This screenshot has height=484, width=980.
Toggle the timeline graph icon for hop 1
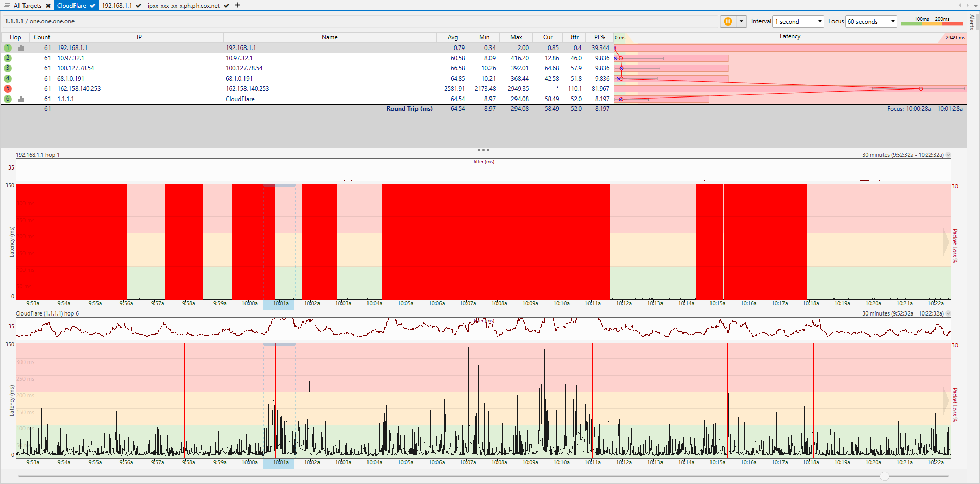pyautogui.click(x=21, y=48)
